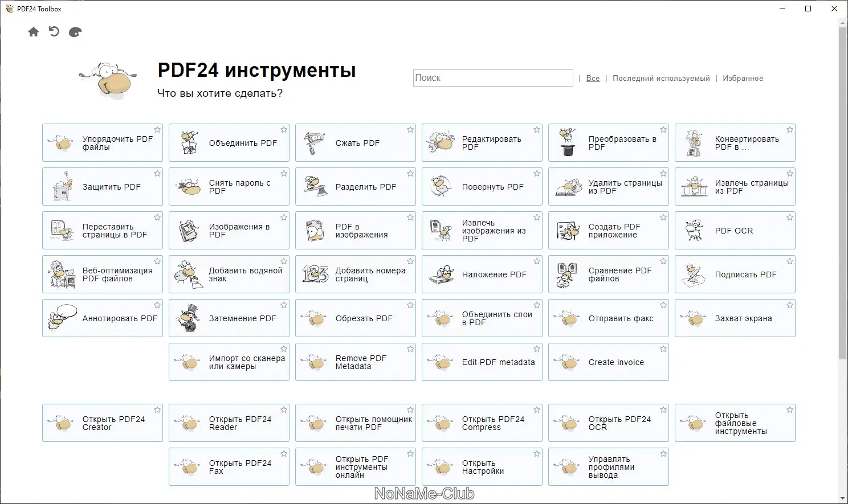Screen dimensions: 848x504
Task: Click the back arrow icon
Action: 54,32
